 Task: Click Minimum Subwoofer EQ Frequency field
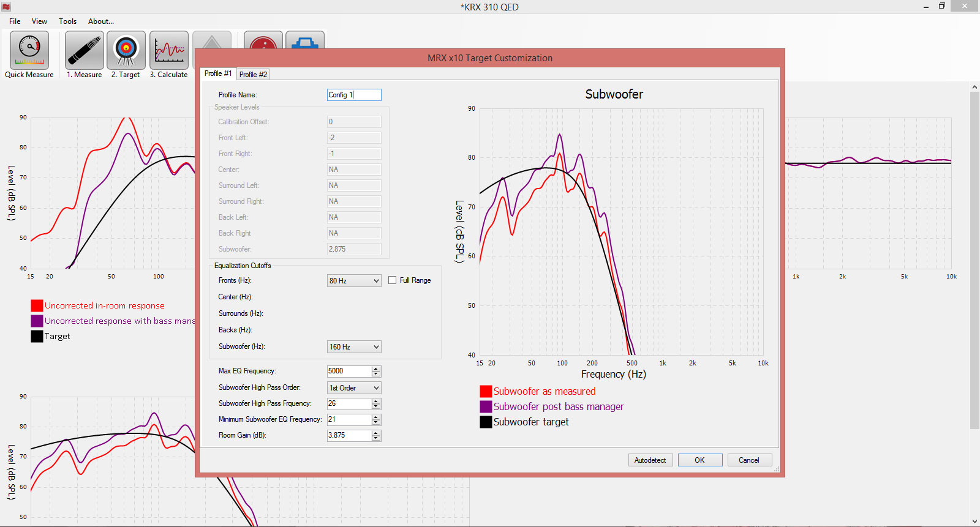click(x=349, y=419)
